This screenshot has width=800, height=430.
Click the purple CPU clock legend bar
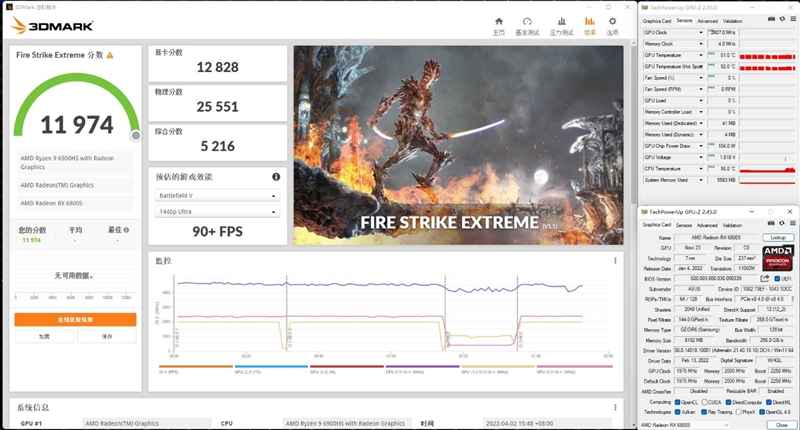(422, 366)
